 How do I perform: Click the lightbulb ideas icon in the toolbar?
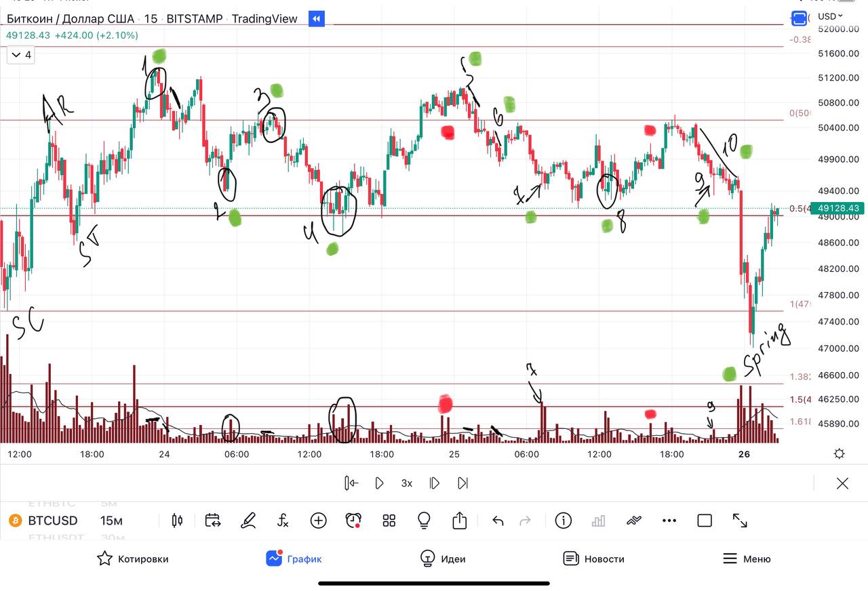(424, 521)
